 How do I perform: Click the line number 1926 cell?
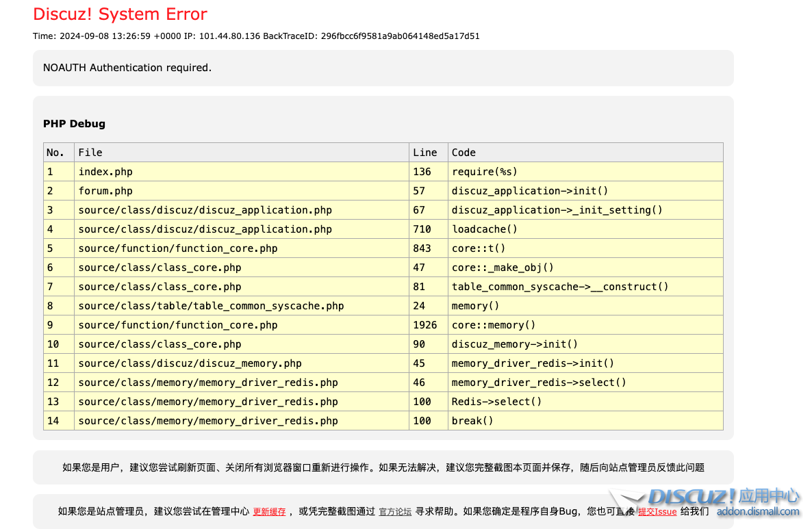coord(424,325)
